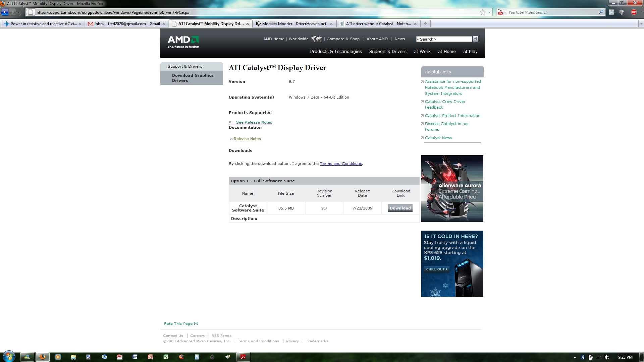Open the Trademarks footer link

click(317, 341)
